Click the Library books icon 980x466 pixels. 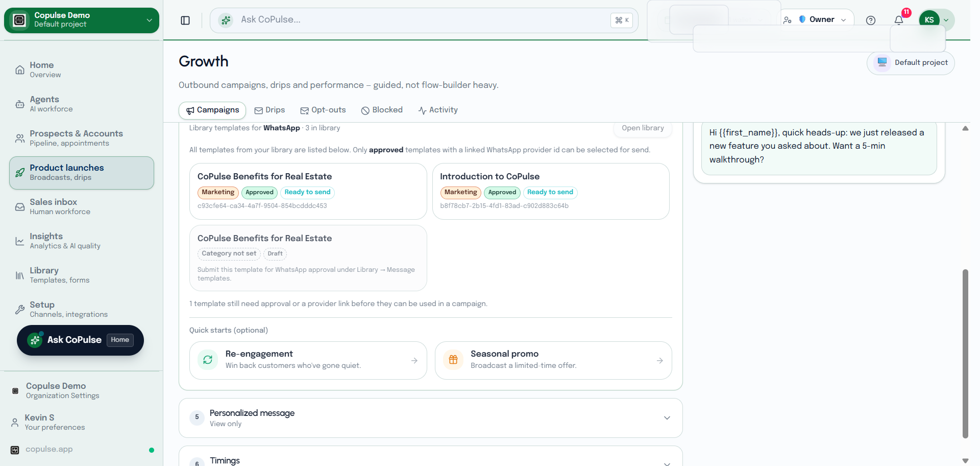(19, 275)
